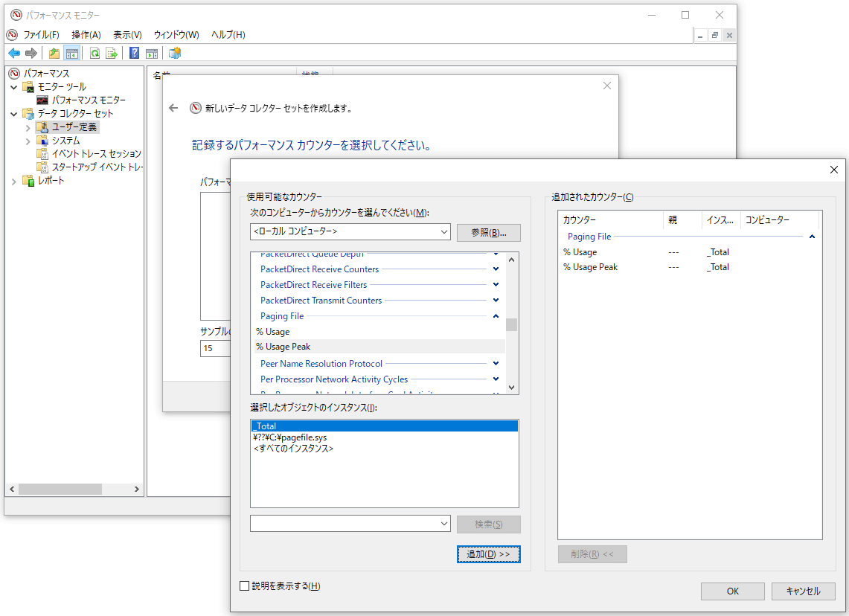This screenshot has width=849, height=616.
Task: Click the OK button
Action: (732, 591)
